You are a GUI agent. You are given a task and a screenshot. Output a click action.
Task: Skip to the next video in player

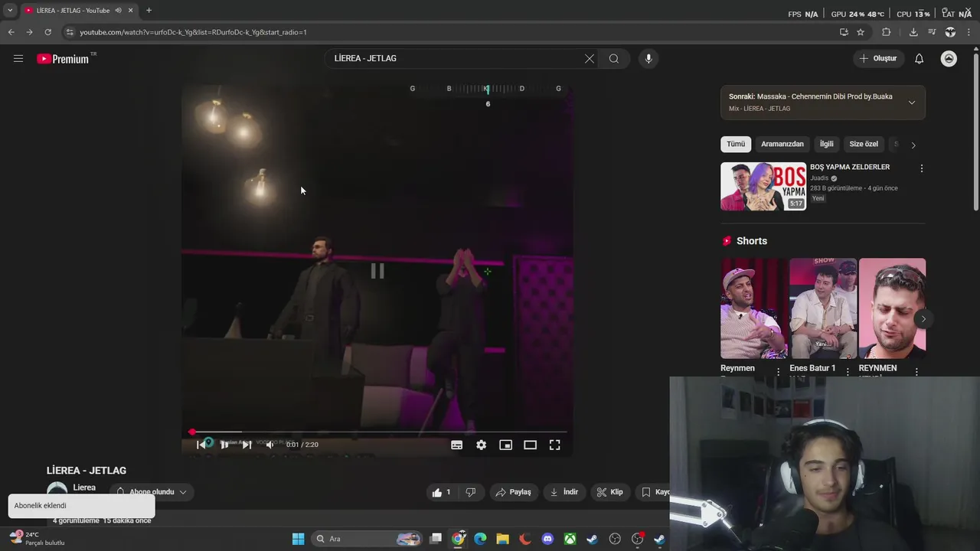tap(247, 445)
